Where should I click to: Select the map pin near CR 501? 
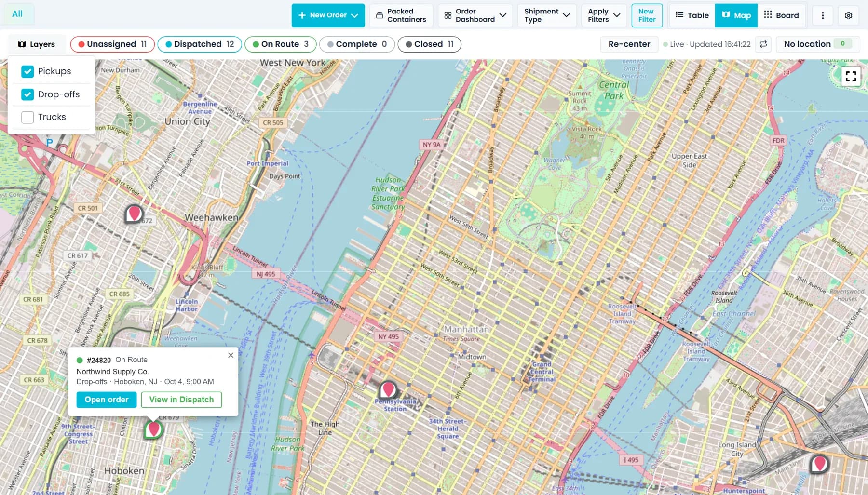click(134, 214)
